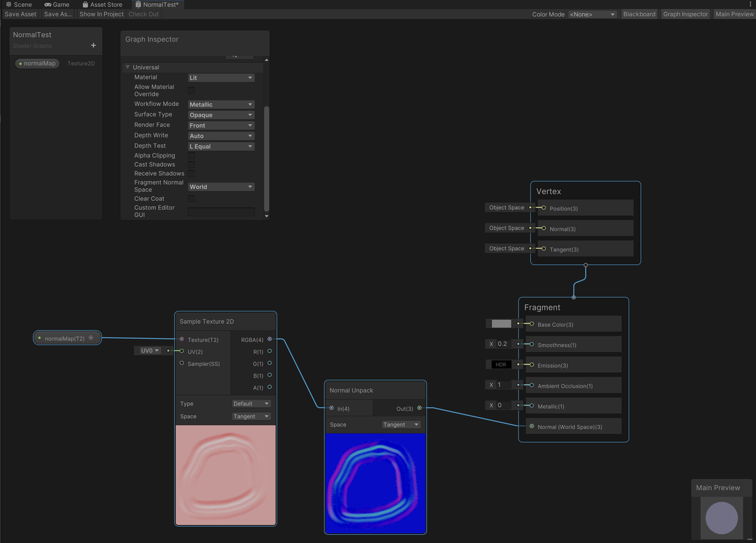Click Show In Project
Viewport: 756px width, 543px height.
coord(101,14)
